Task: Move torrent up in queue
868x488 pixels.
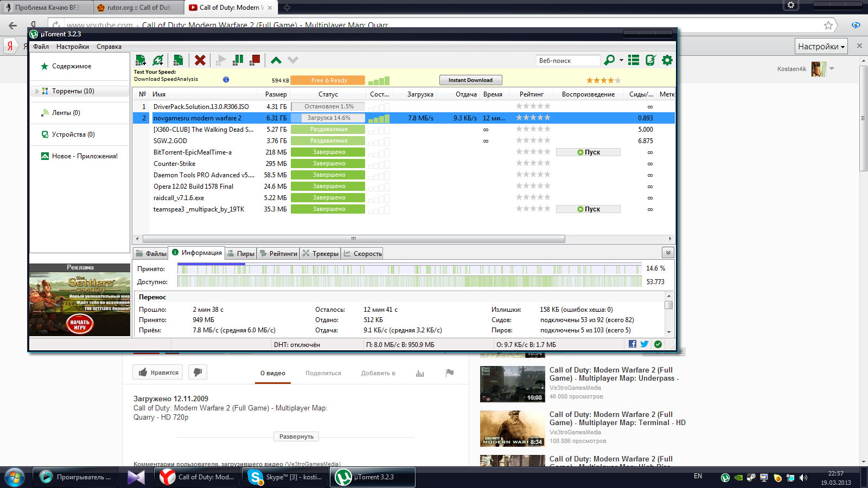Action: (x=276, y=60)
